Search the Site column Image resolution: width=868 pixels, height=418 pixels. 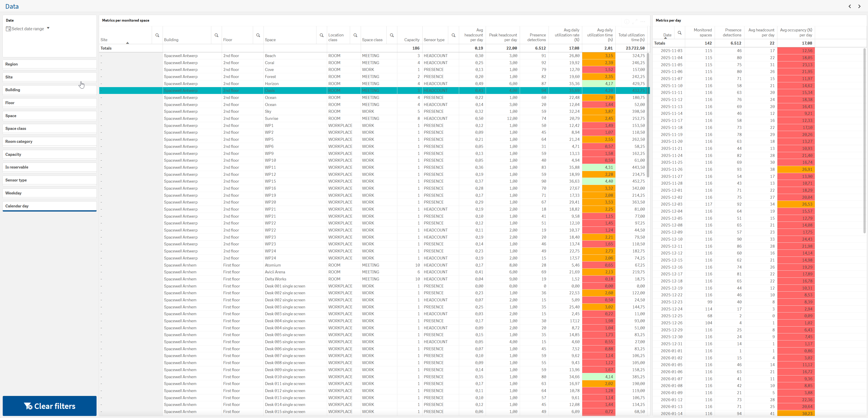(x=157, y=35)
